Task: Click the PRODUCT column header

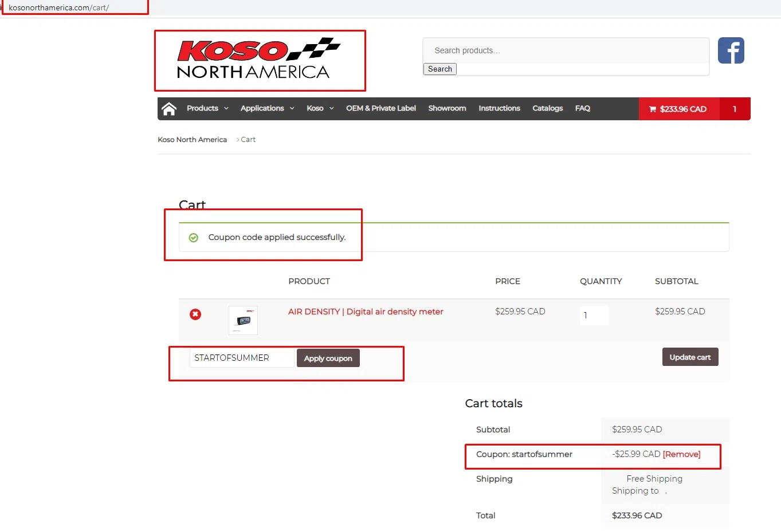Action: coord(309,281)
